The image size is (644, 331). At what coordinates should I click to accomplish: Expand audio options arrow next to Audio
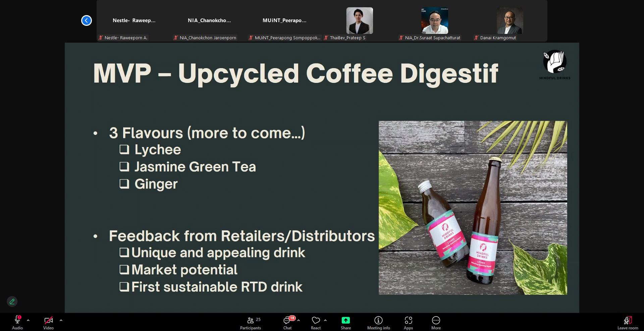[x=28, y=320]
